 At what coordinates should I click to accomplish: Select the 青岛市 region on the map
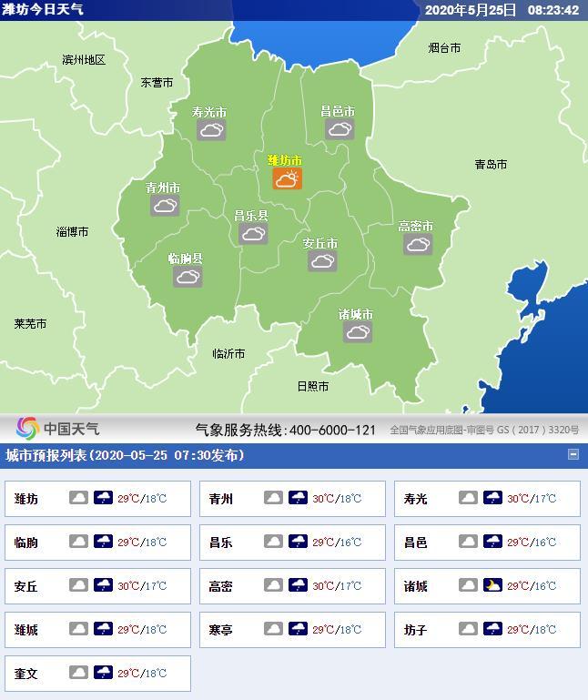point(490,165)
